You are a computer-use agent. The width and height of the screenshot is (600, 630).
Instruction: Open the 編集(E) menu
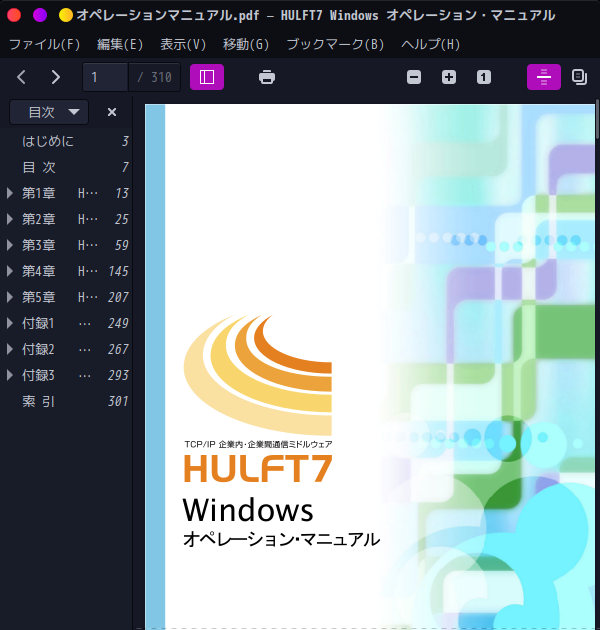click(x=120, y=44)
